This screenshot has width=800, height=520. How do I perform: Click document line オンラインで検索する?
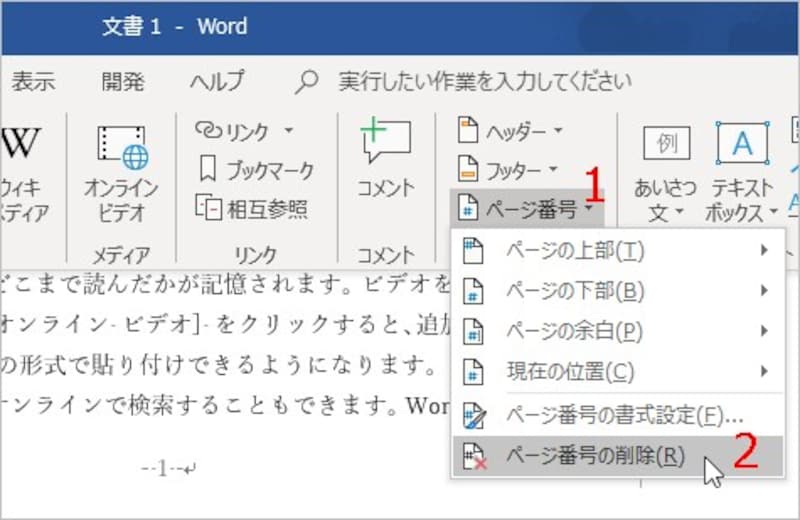(x=225, y=405)
